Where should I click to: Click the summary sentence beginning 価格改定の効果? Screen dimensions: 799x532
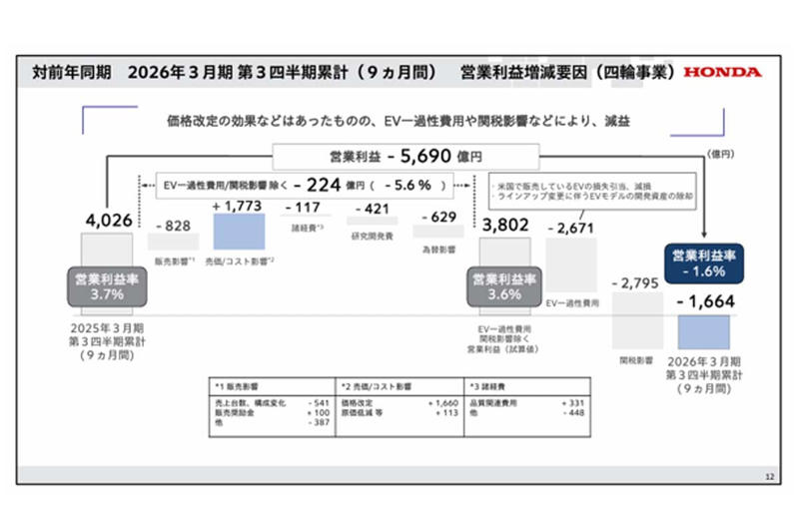point(399,121)
